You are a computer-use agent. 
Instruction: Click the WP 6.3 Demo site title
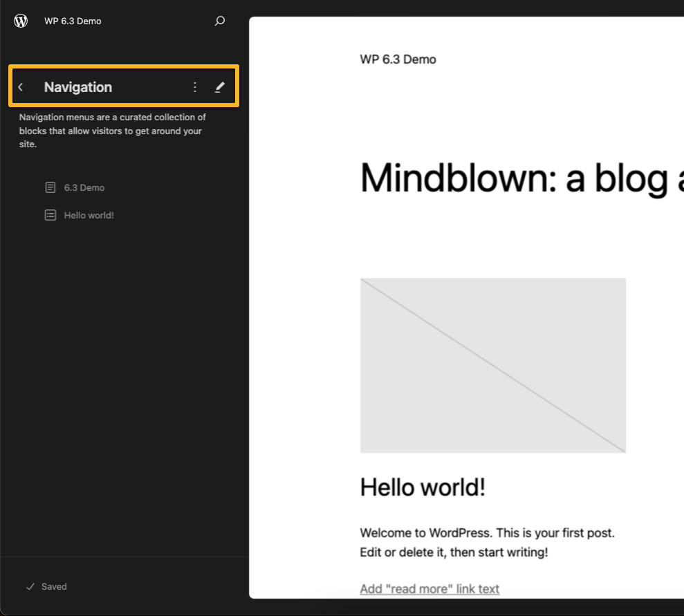72,21
